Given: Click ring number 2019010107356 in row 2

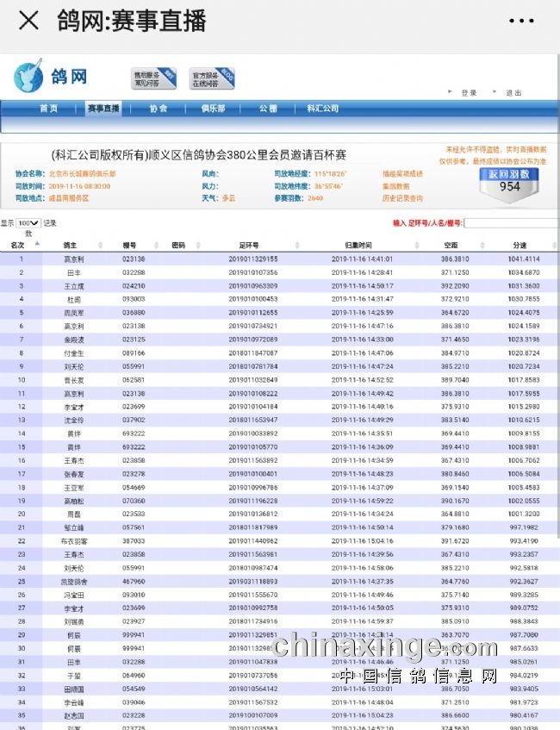Looking at the screenshot, I should coord(252,272).
